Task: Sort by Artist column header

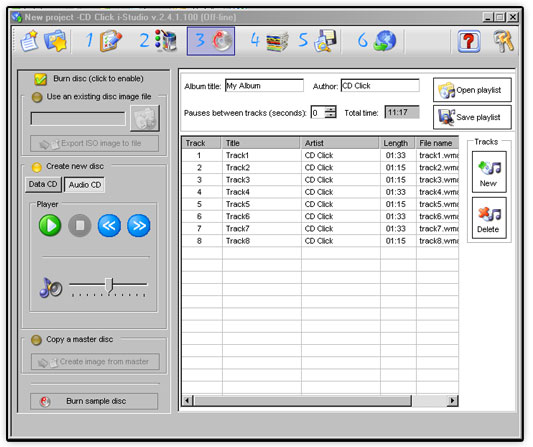Action: pos(340,143)
